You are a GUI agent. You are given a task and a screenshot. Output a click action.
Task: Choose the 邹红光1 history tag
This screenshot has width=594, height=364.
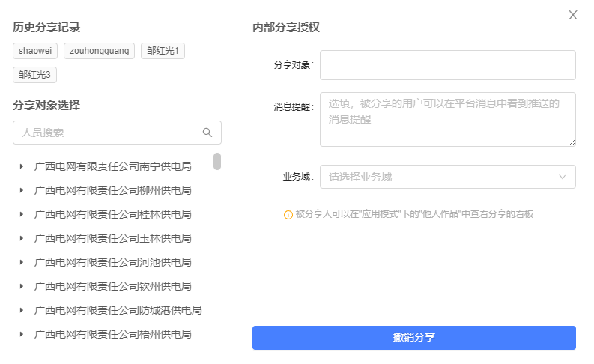point(163,51)
